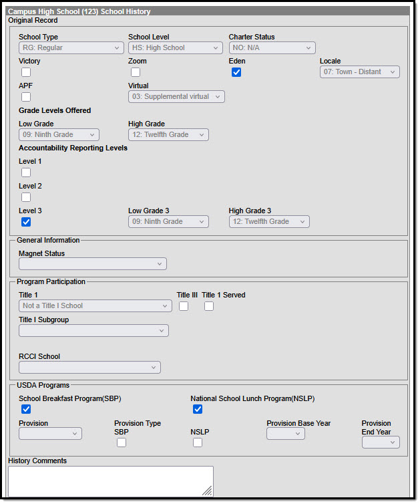Viewport: 420px width, 504px height.
Task: Open the Low Grade 3 dropdown
Action: click(168, 221)
